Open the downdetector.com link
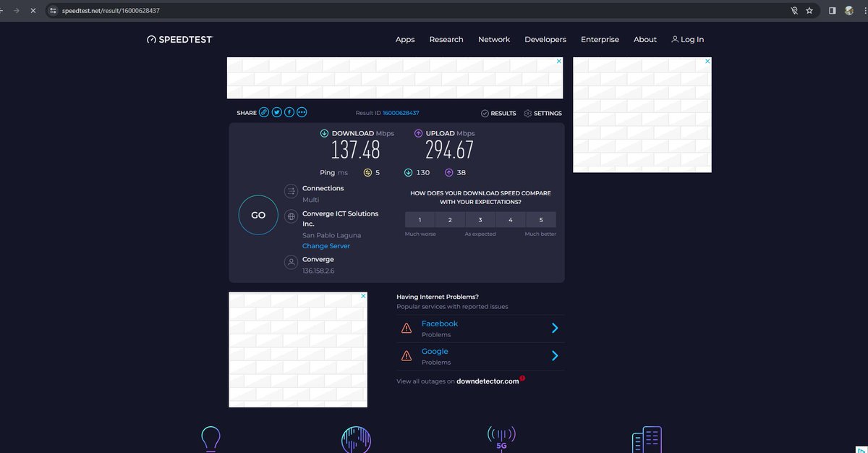This screenshot has width=868, height=453. click(x=488, y=381)
